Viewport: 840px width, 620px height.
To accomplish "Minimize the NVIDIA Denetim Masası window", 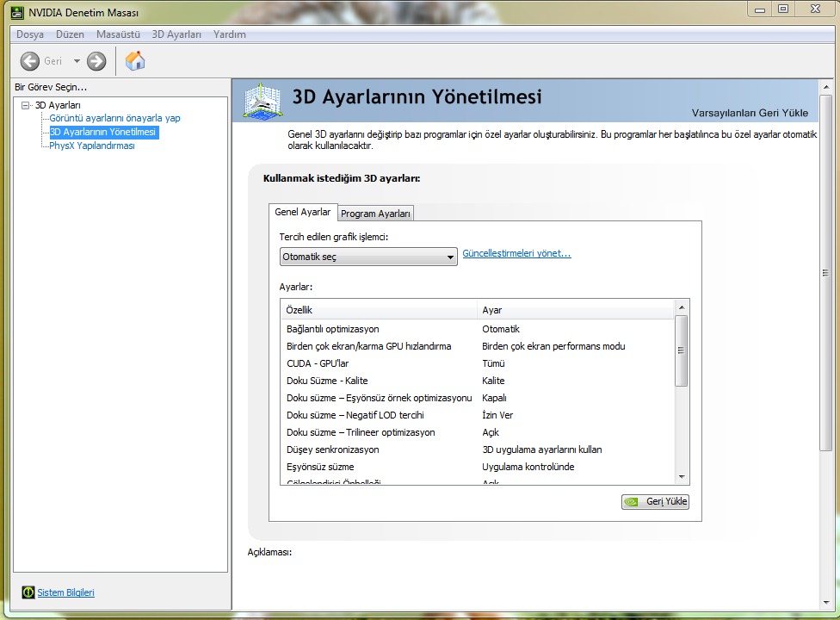I will (760, 9).
